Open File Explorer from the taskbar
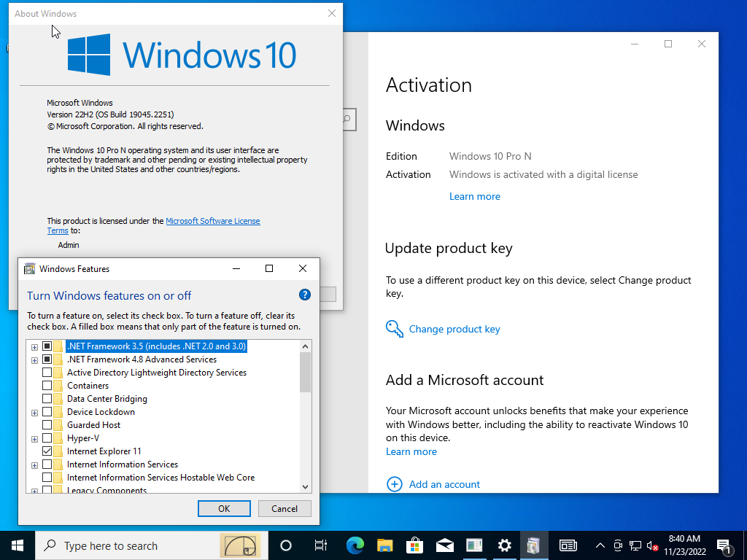Image resolution: width=747 pixels, height=560 pixels. [x=385, y=545]
